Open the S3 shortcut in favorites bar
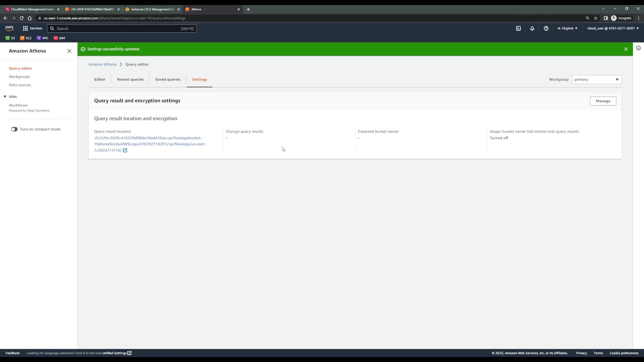Screen dimensions: 644x362 click(x=10, y=38)
